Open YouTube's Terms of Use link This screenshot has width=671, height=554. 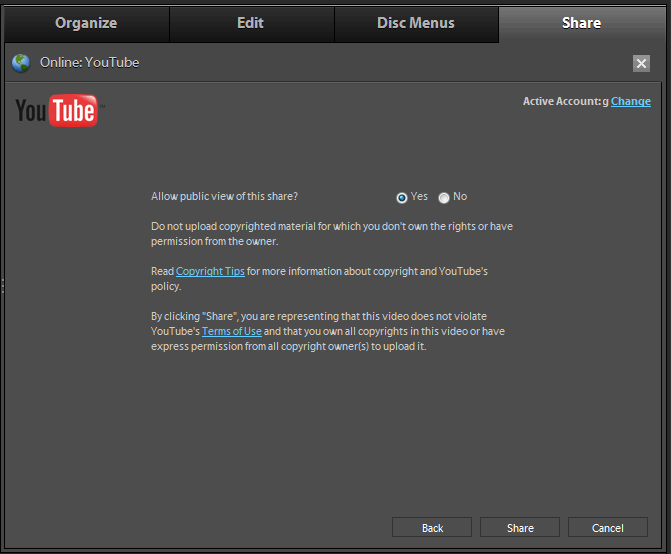point(232,331)
